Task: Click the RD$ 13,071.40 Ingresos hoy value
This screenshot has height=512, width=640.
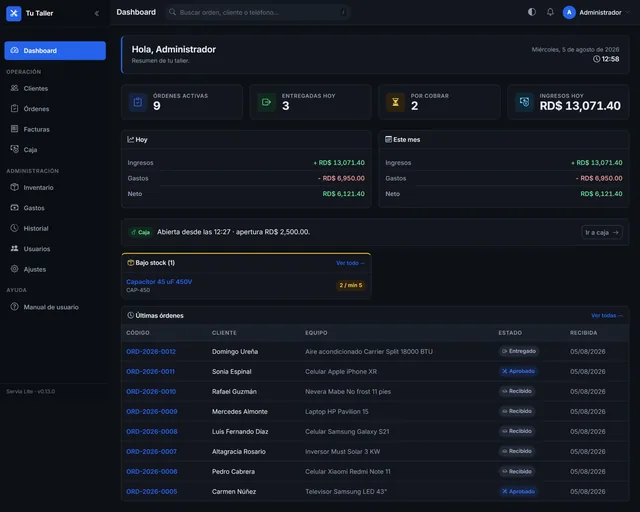Action: click(580, 106)
